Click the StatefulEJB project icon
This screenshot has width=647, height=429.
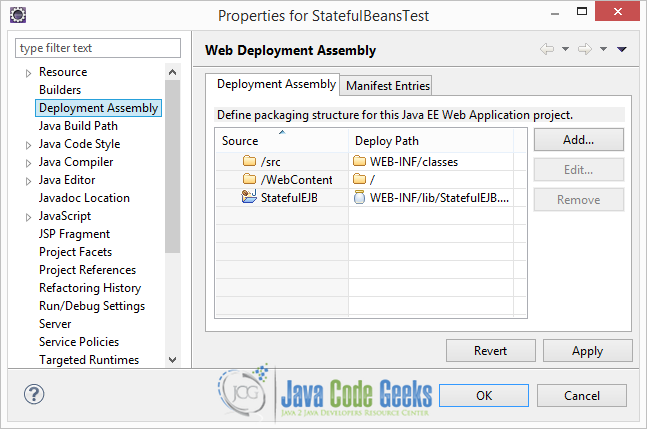coord(249,197)
